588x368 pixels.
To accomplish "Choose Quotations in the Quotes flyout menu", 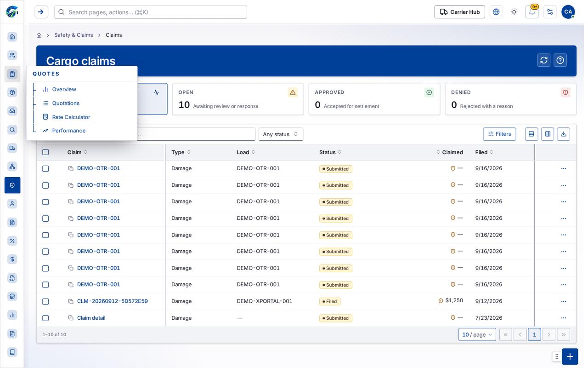I will point(66,103).
